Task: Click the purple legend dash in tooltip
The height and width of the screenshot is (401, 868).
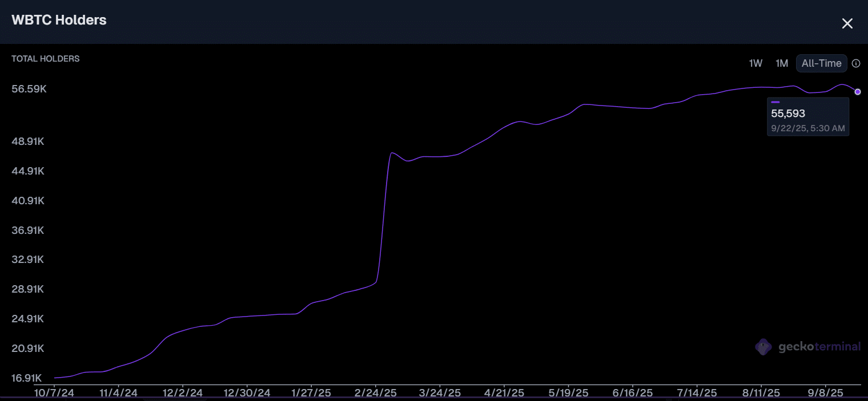Action: [x=775, y=102]
